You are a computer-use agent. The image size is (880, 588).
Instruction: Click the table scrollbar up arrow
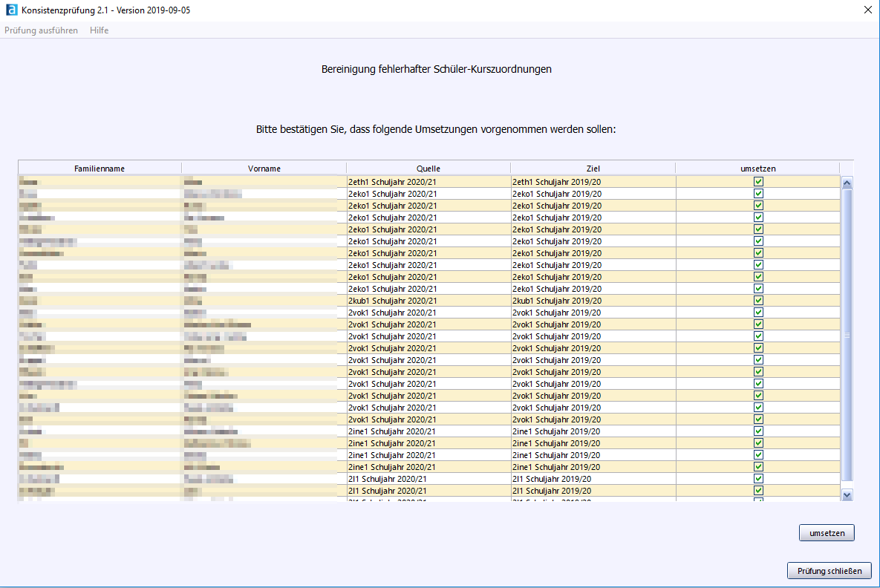(847, 183)
